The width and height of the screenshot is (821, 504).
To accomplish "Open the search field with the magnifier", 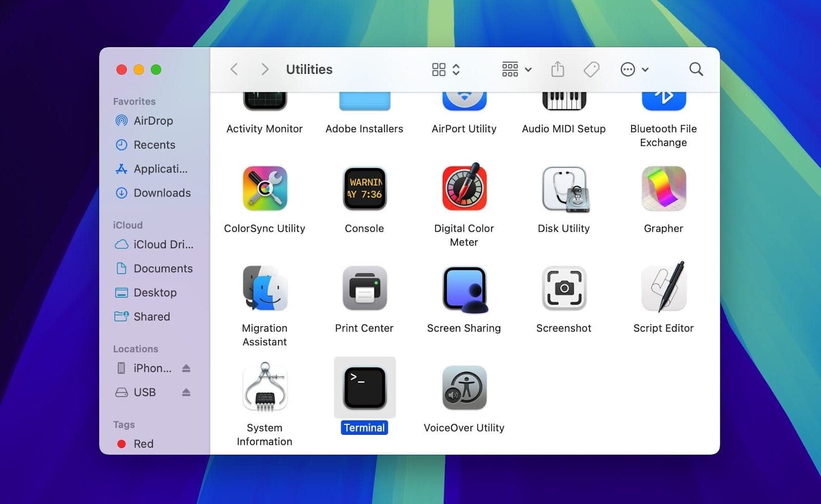I will click(x=696, y=69).
